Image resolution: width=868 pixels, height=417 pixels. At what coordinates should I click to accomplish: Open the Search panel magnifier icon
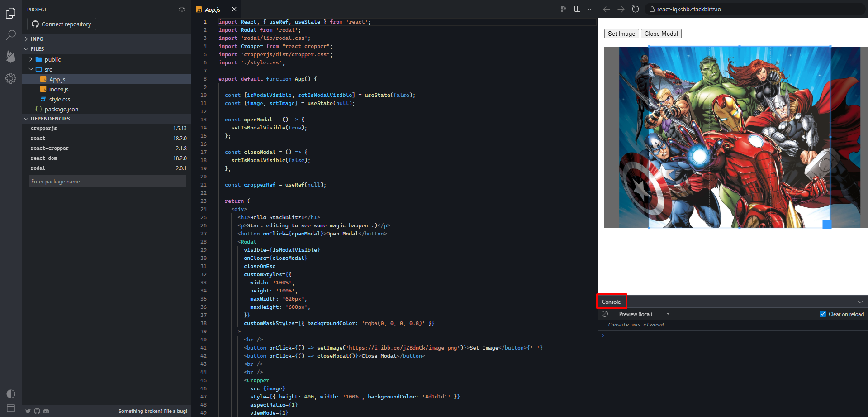click(11, 35)
